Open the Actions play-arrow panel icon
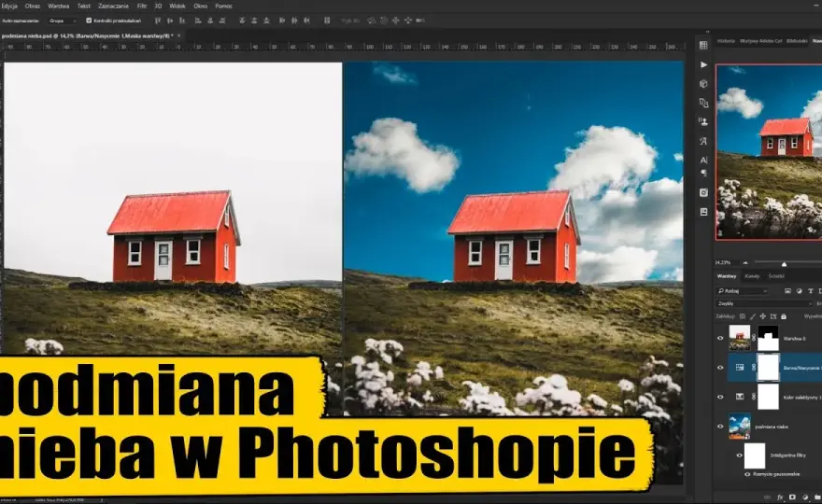The image size is (822, 504). point(703,65)
